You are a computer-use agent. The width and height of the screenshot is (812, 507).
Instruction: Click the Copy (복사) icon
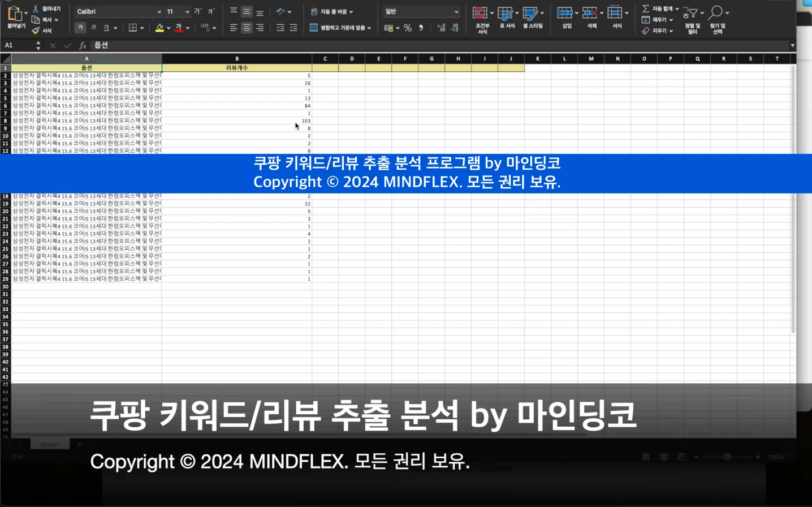point(36,20)
